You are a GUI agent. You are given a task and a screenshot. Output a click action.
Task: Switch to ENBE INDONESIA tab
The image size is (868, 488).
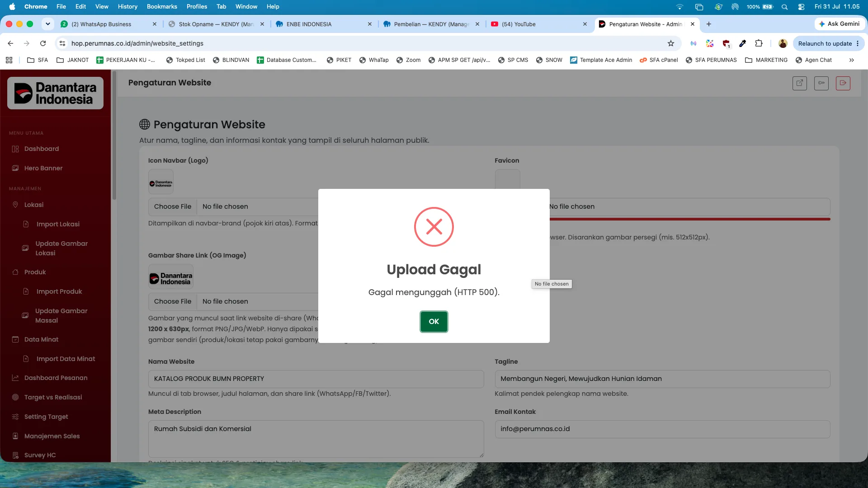coord(324,24)
